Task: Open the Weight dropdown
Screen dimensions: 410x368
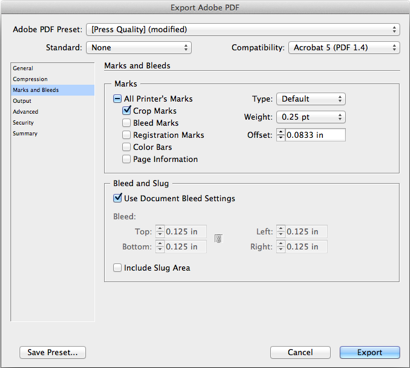Action: (x=311, y=117)
